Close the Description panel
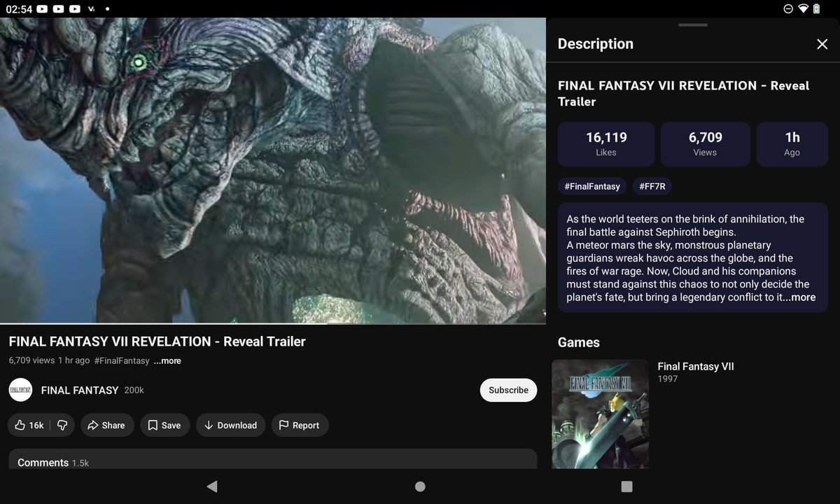 (822, 44)
